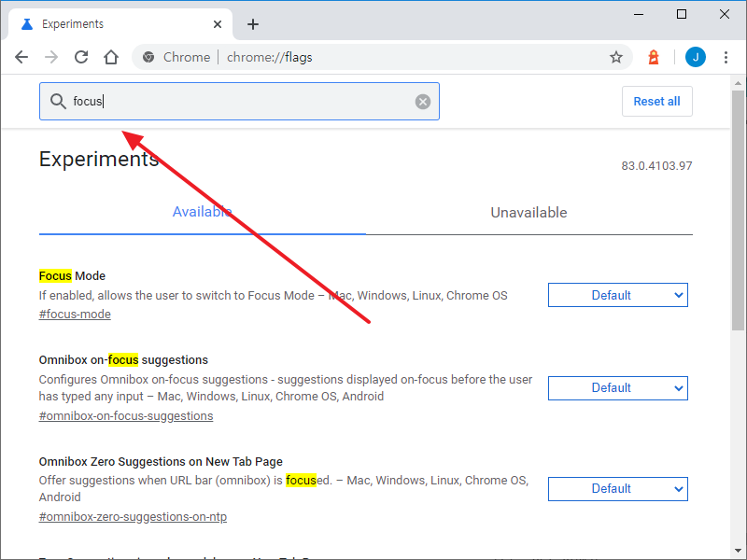747x560 pixels.
Task: Open Chrome's three-dot menu
Action: [x=726, y=57]
